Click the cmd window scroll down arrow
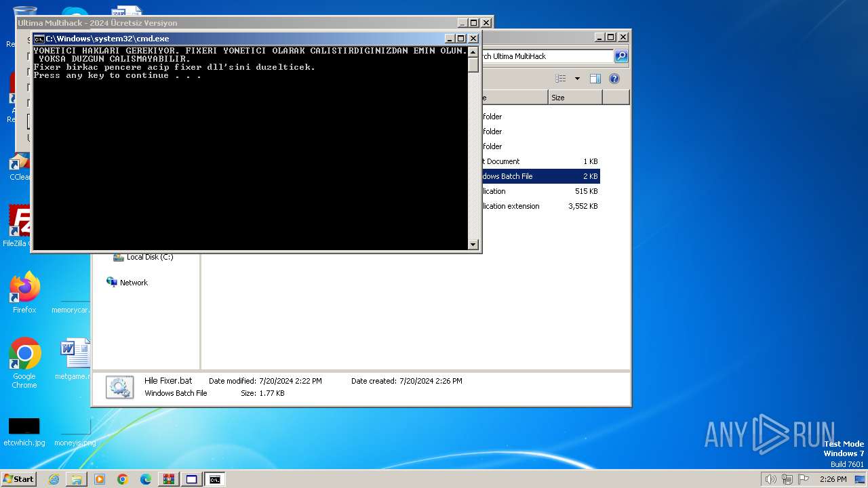868x488 pixels. [x=473, y=244]
